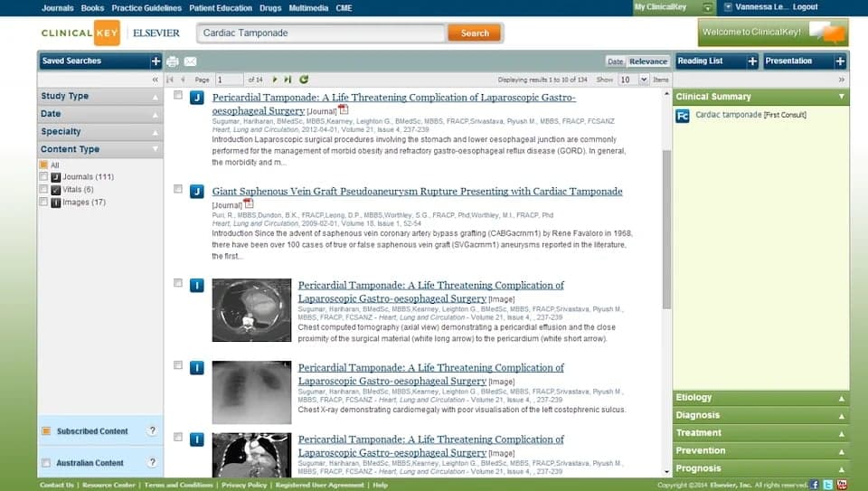Click the welcome chat bubble icon
Viewport: 868px width, 491px height.
(x=827, y=32)
